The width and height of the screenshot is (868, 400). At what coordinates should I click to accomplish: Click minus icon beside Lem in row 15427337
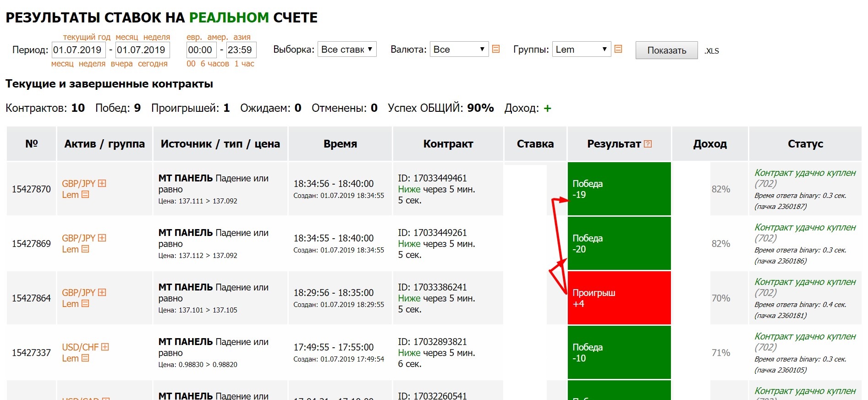coord(85,358)
